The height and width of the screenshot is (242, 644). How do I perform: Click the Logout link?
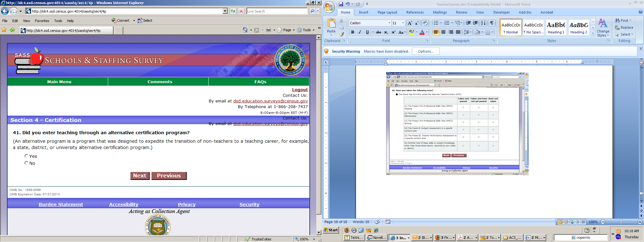(300, 90)
